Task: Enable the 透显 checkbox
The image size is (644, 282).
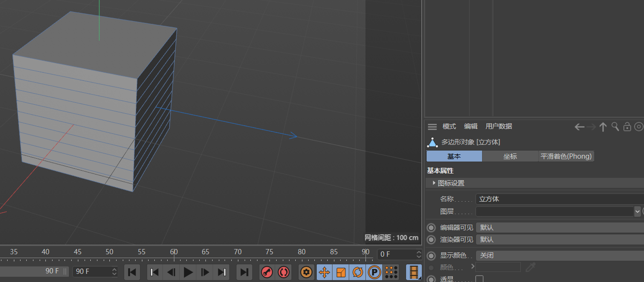Action: [479, 279]
